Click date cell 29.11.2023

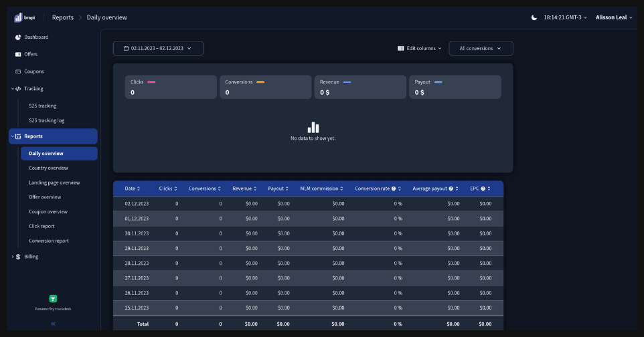point(137,248)
